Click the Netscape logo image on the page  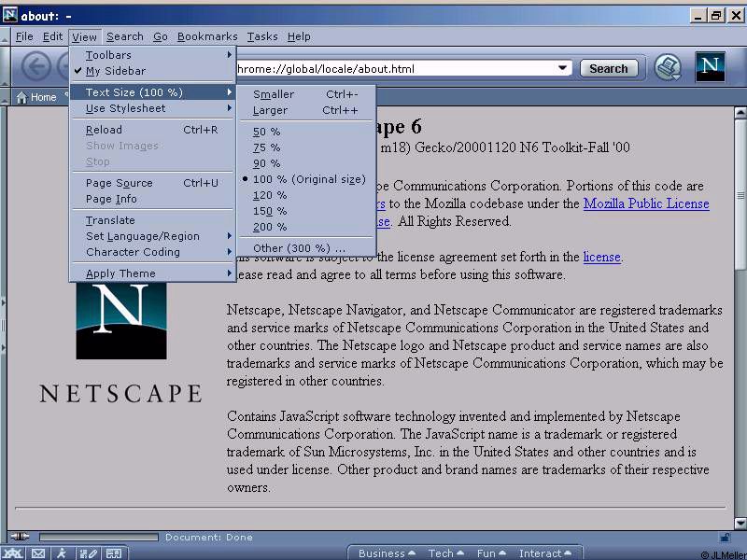pyautogui.click(x=121, y=320)
